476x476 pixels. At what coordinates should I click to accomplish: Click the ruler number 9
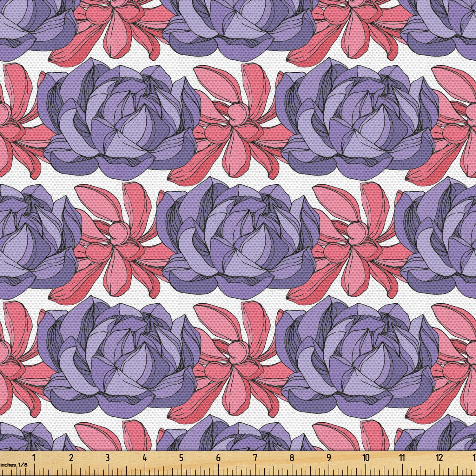pyautogui.click(x=329, y=458)
